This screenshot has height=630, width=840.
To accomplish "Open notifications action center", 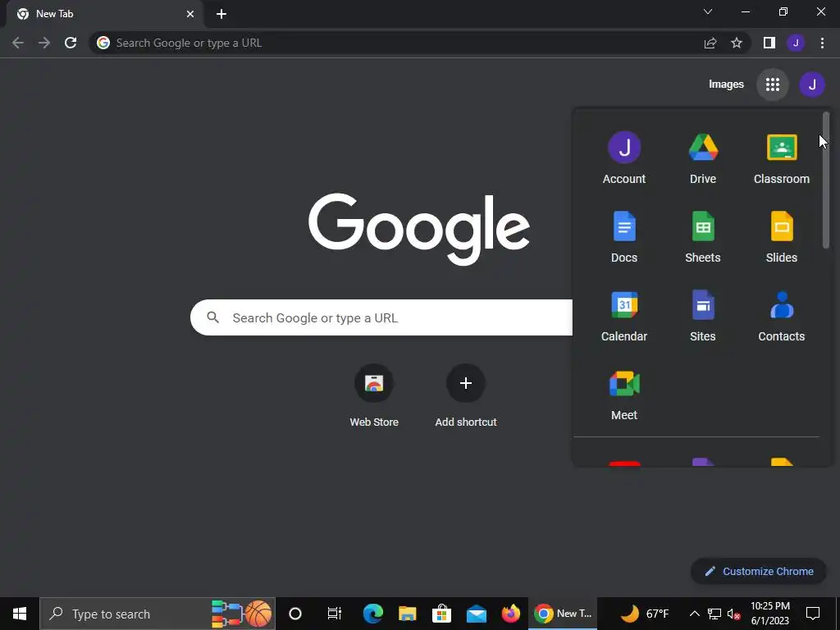I will point(813,614).
